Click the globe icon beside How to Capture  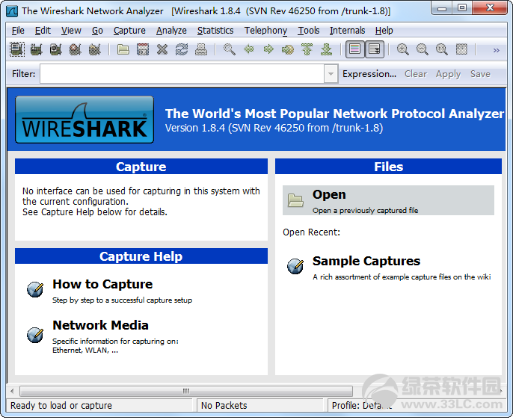[35, 289]
